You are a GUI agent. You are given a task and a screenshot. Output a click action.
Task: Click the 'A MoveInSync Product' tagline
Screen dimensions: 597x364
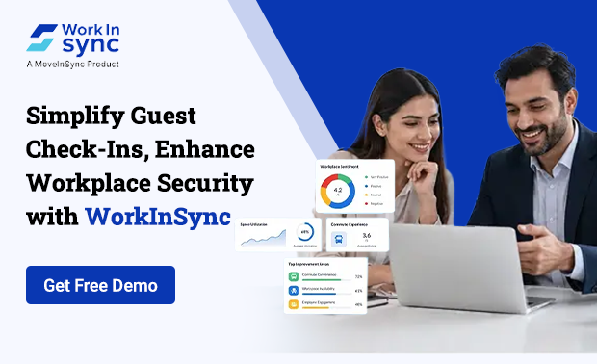(73, 64)
